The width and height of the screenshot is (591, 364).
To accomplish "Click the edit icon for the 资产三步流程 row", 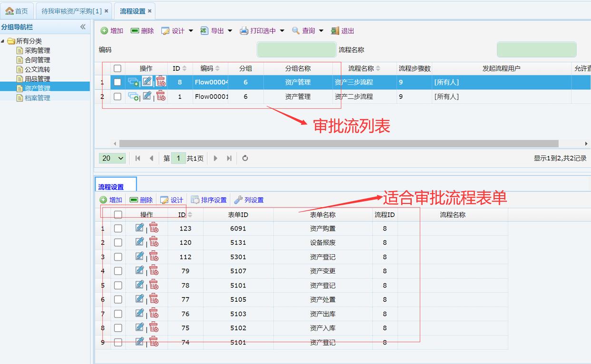I will tap(147, 82).
